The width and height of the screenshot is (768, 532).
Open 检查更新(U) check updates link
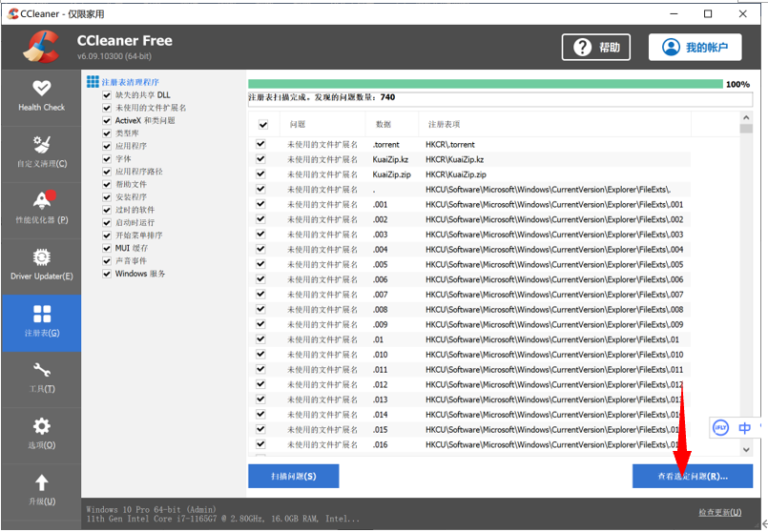coord(719,512)
